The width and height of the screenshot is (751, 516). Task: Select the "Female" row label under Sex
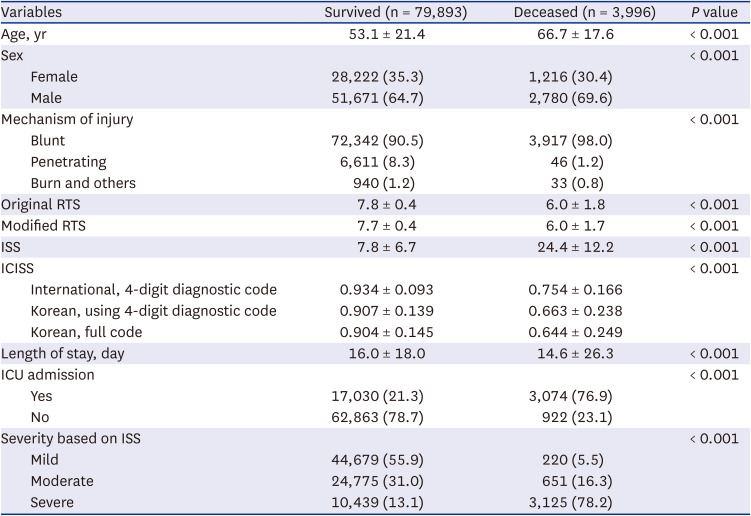tap(54, 77)
